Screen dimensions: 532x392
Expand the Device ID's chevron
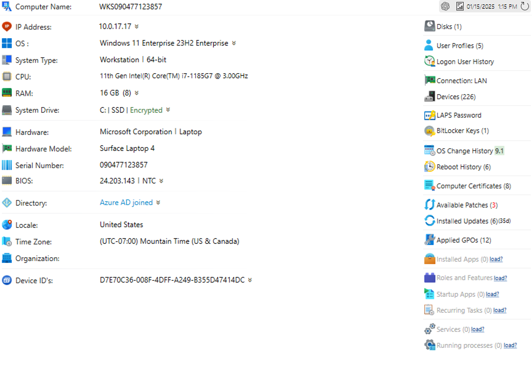tap(250, 280)
